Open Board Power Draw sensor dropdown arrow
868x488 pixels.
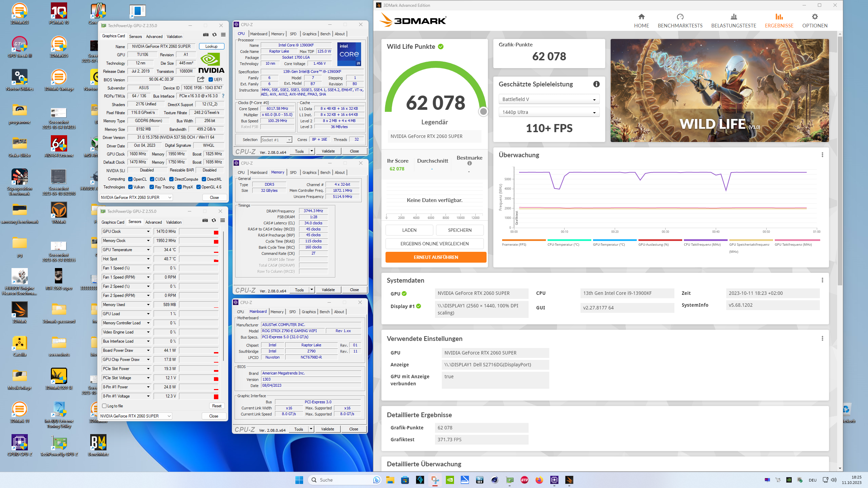point(148,350)
